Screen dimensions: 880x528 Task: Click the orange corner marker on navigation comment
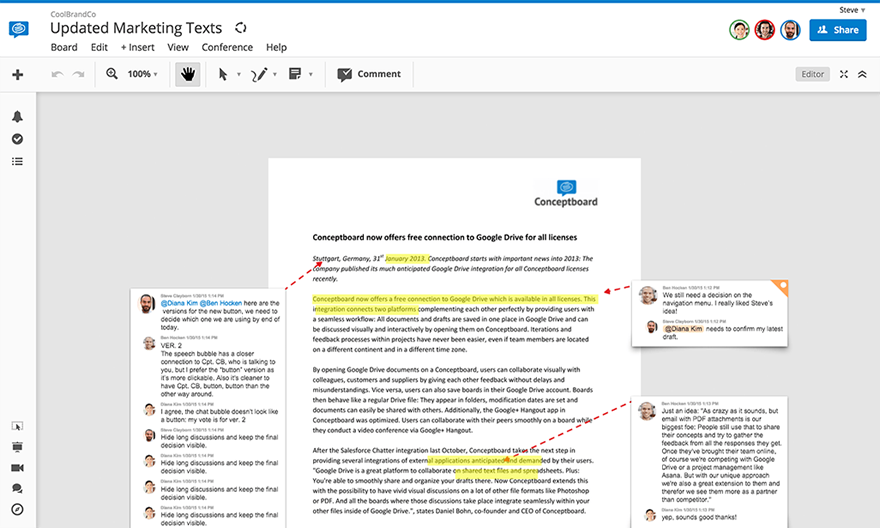(x=780, y=287)
